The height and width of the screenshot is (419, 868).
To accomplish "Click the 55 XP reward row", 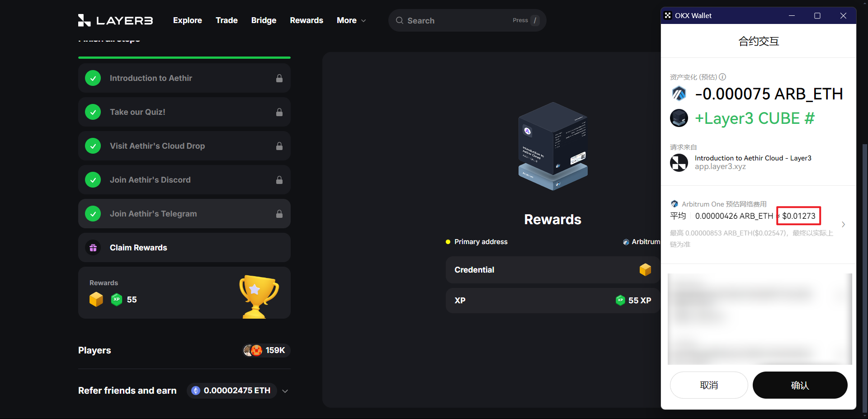I will [x=553, y=301].
